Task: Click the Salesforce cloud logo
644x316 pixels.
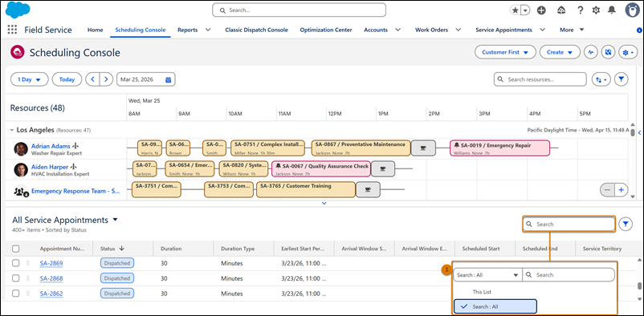Action: [x=18, y=10]
